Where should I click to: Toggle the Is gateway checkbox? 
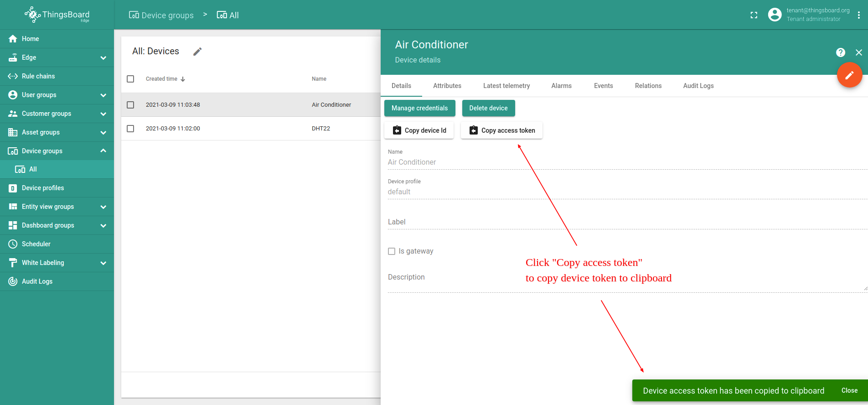[392, 251]
